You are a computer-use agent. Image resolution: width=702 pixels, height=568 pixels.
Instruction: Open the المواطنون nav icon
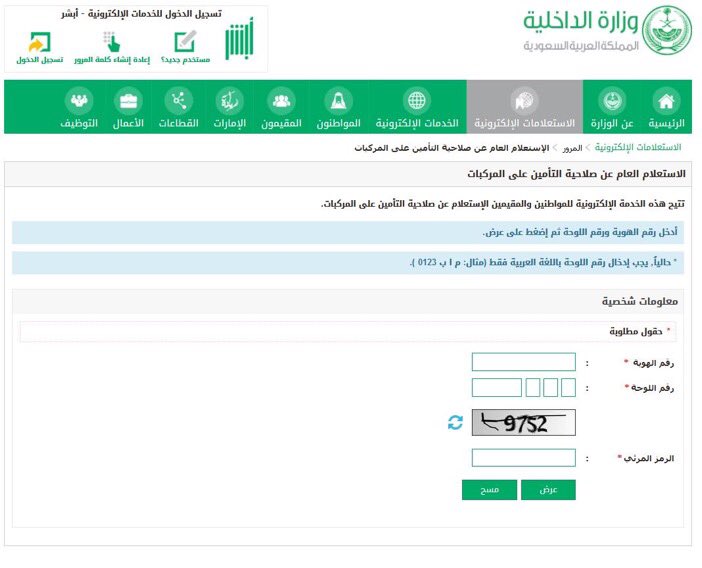click(x=338, y=101)
